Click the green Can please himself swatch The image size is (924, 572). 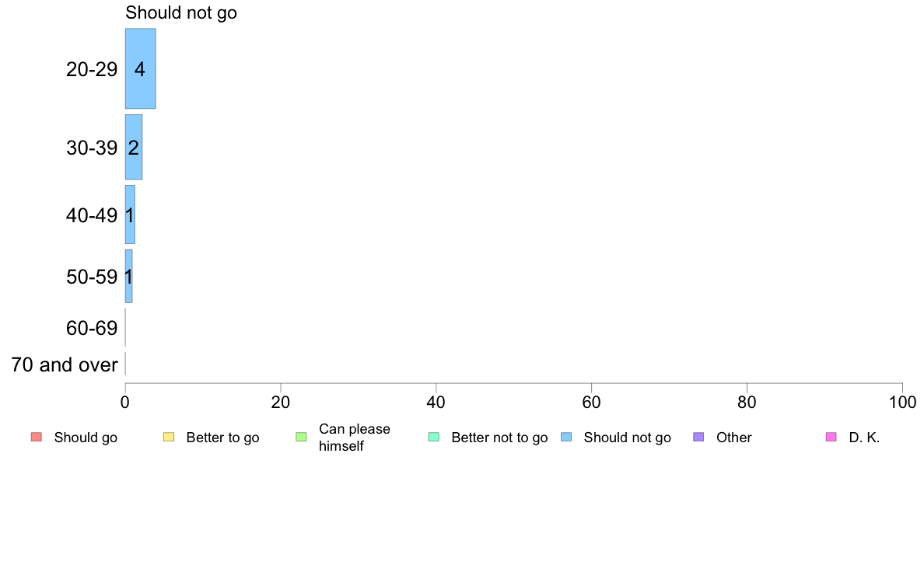click(x=301, y=437)
